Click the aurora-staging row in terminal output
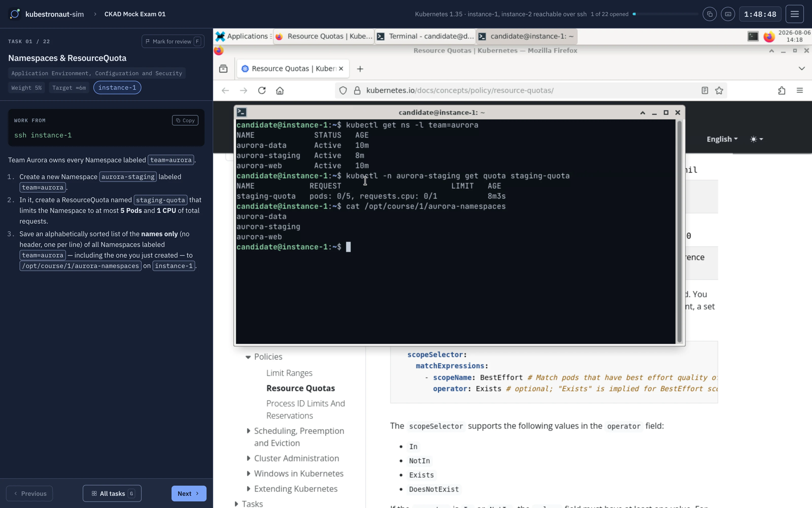Viewport: 812px width, 508px height. [x=302, y=155]
